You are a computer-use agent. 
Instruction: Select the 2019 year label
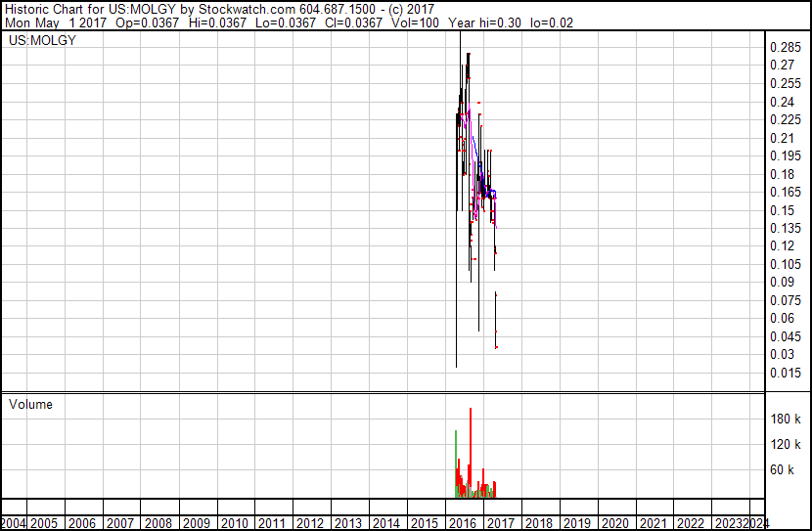[577, 524]
